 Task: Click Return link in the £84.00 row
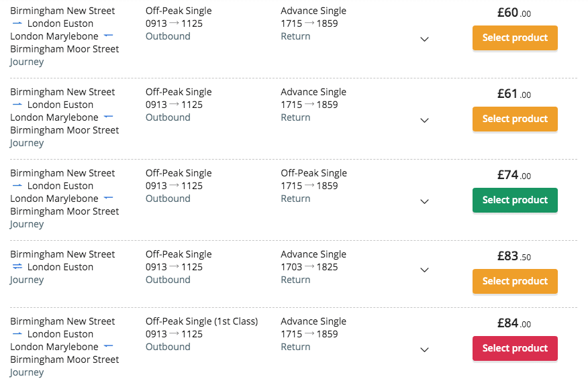pos(295,347)
